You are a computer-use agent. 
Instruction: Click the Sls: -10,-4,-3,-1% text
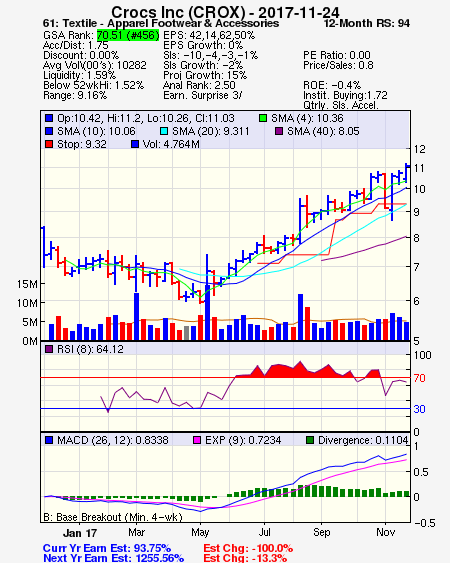(210, 55)
